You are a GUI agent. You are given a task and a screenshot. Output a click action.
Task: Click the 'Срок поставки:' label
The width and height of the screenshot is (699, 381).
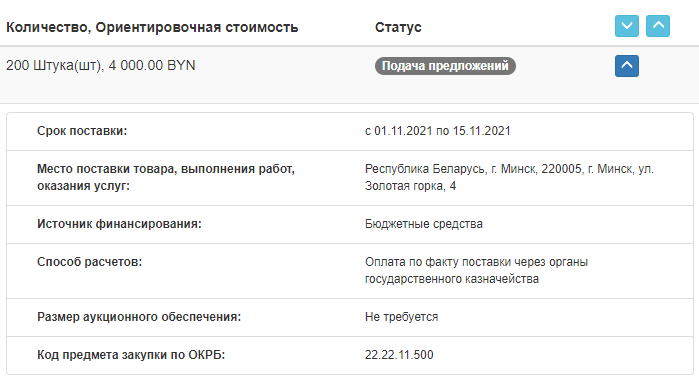[82, 131]
